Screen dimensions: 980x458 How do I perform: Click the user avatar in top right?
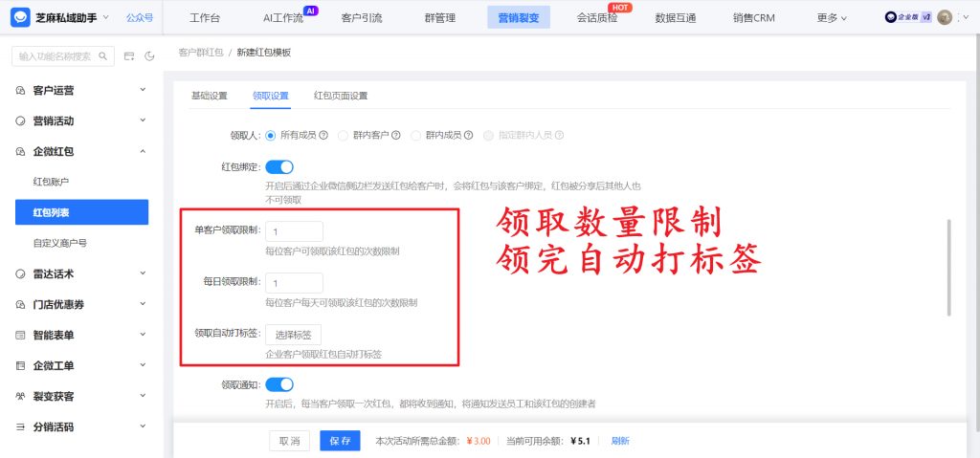(x=945, y=17)
